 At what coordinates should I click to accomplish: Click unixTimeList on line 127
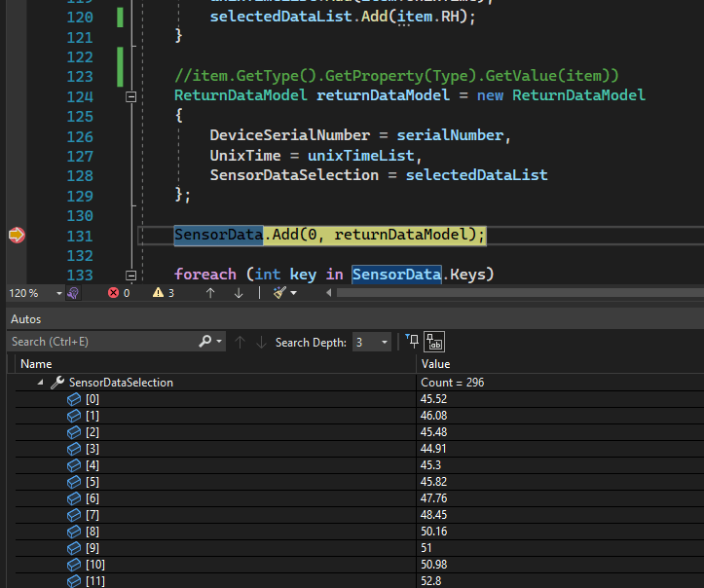[361, 156]
